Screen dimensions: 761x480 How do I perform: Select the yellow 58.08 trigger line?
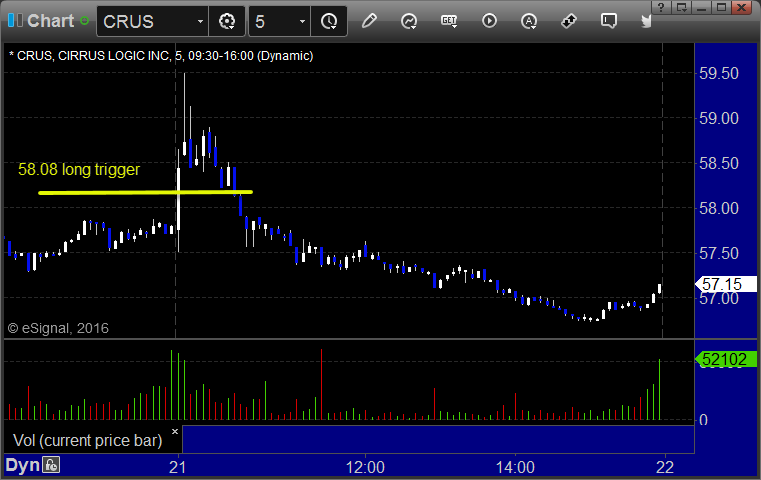coord(145,193)
